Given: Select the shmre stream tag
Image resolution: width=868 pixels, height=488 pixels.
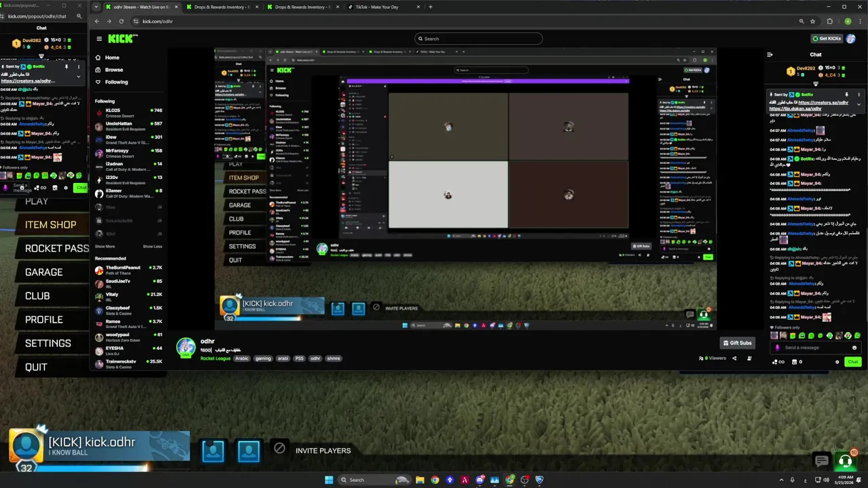Looking at the screenshot, I should (334, 359).
